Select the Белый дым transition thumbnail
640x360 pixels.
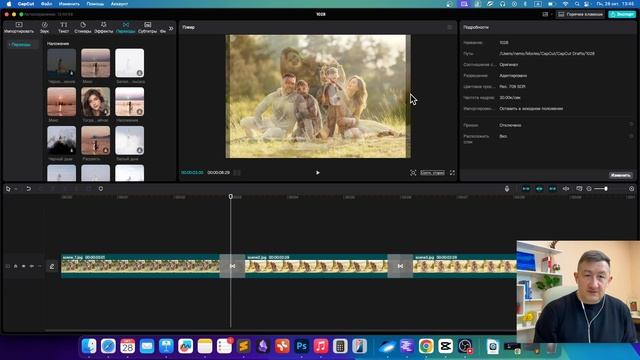point(129,140)
